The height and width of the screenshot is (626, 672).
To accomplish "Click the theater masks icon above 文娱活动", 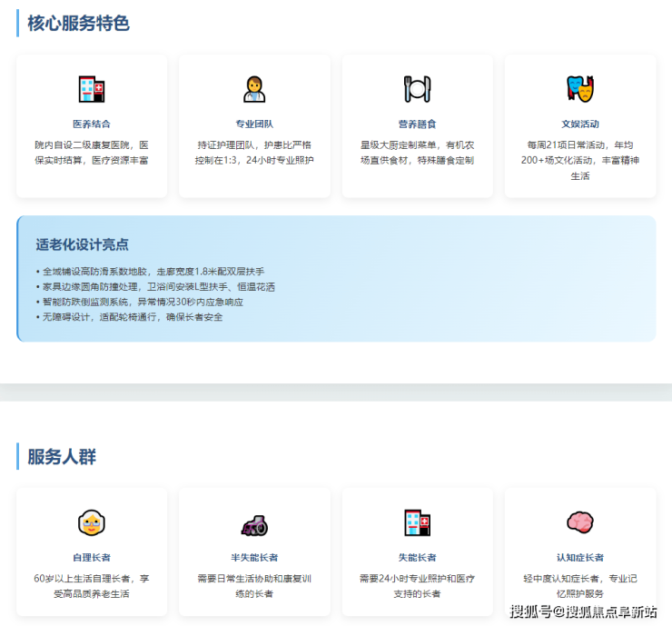I will point(579,89).
